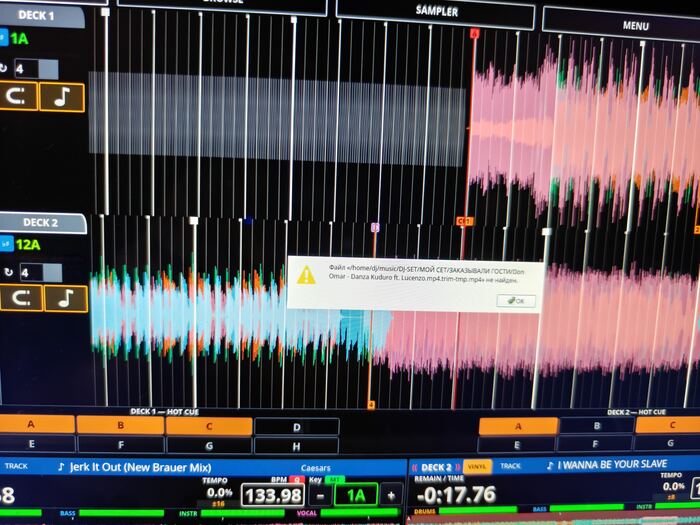Trigger Deck 2 hot cue A
Image resolution: width=700 pixels, height=525 pixels.
coord(518,426)
